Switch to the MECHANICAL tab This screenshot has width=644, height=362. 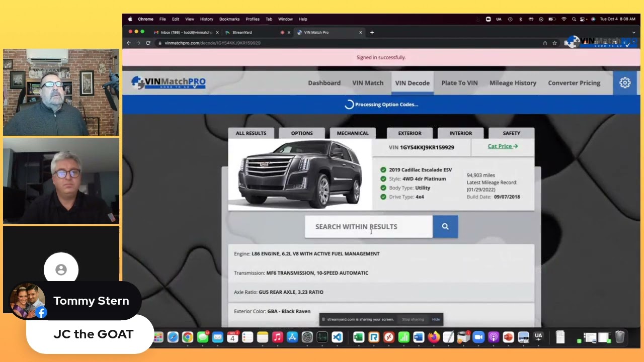(353, 133)
